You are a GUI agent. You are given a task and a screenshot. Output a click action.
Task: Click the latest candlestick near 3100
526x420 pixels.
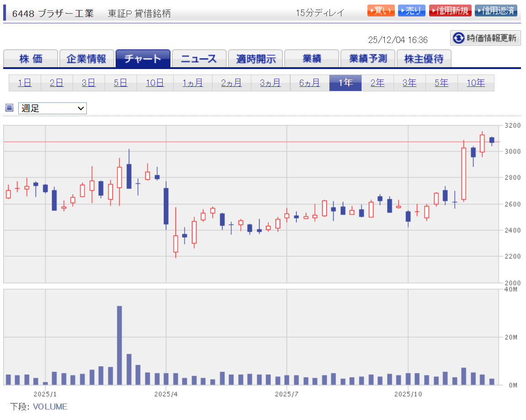click(492, 140)
